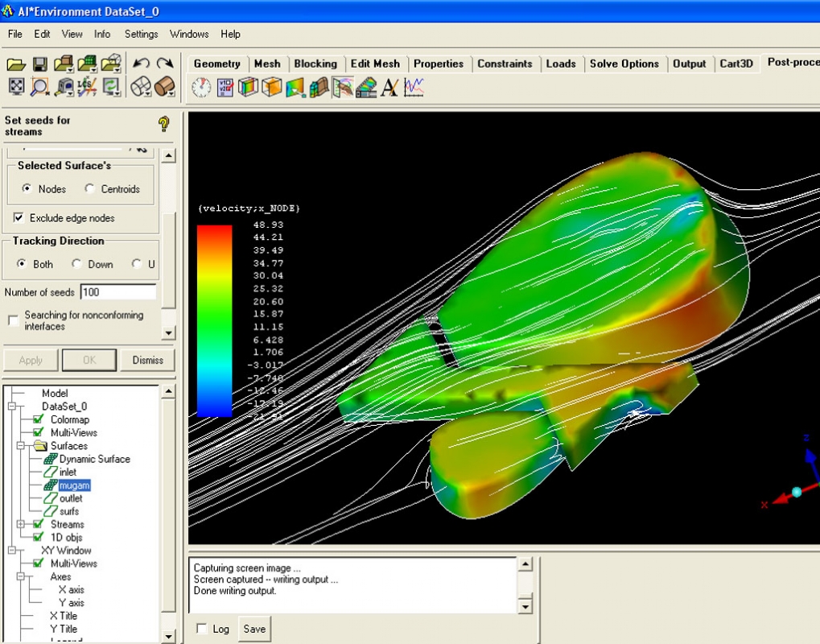Click the velocity color legend bar
This screenshot has height=644, width=820.
click(214, 320)
